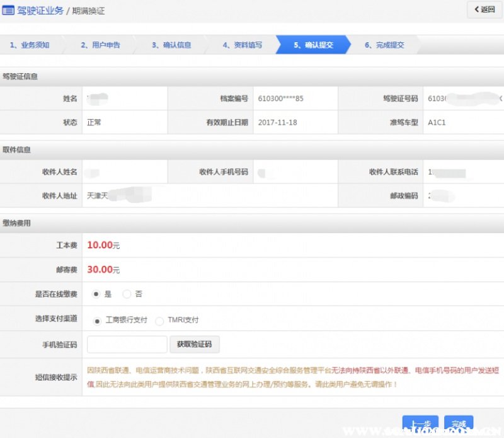Click the 缴纳费用 section header
The image size is (504, 438).
pyautogui.click(x=17, y=223)
